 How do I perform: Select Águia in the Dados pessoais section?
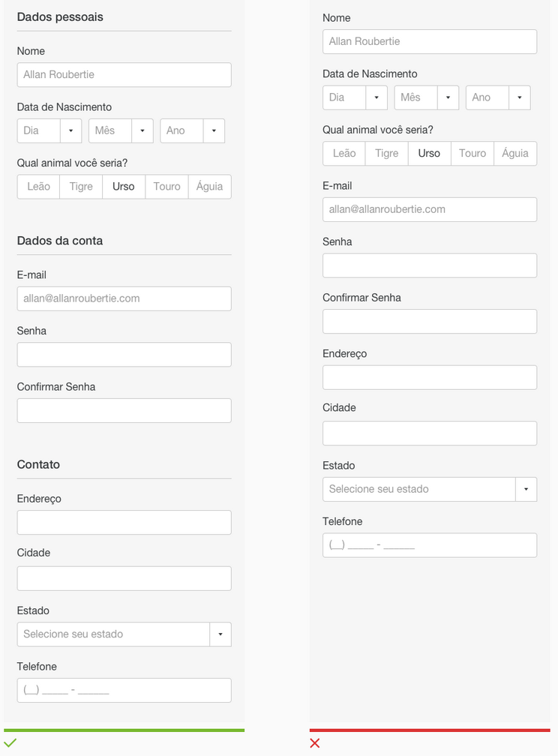(x=209, y=187)
